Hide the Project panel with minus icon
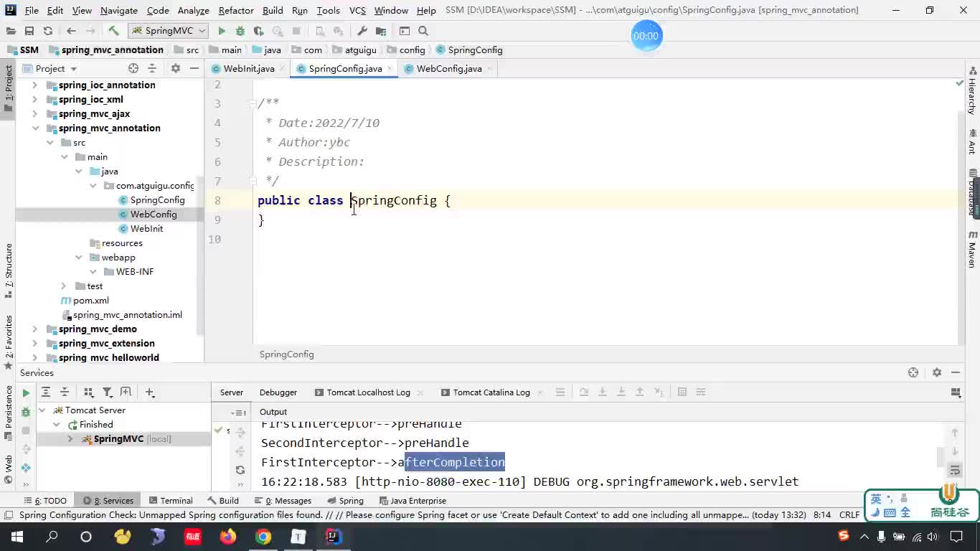This screenshot has width=980, height=551. point(194,68)
